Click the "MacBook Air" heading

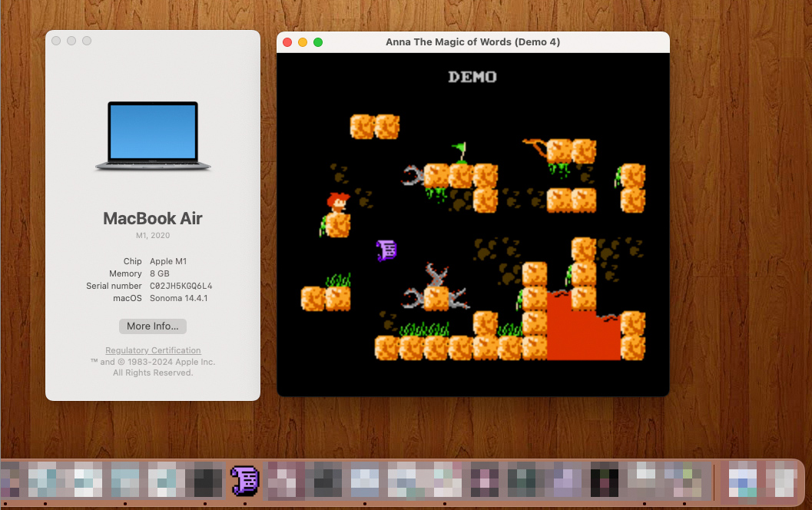coord(153,218)
